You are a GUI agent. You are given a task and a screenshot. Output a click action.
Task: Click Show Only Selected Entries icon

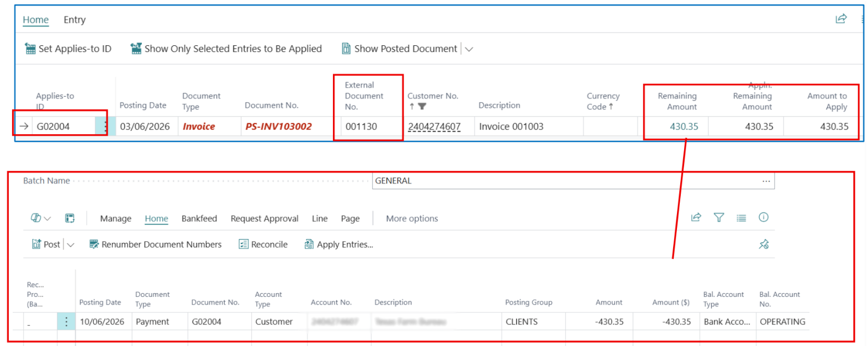tap(136, 49)
